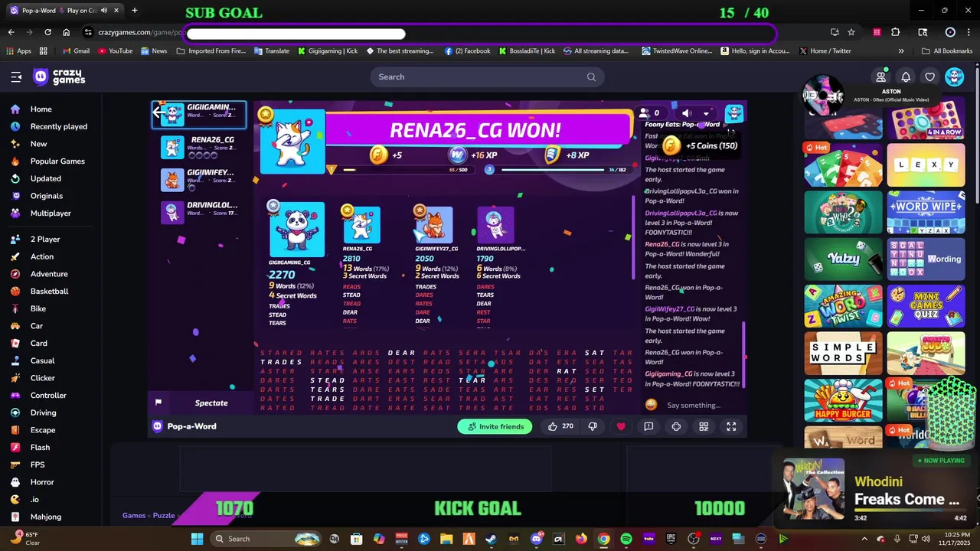Expand the bookmarks overflow chevron
The image size is (980, 551).
click(901, 51)
